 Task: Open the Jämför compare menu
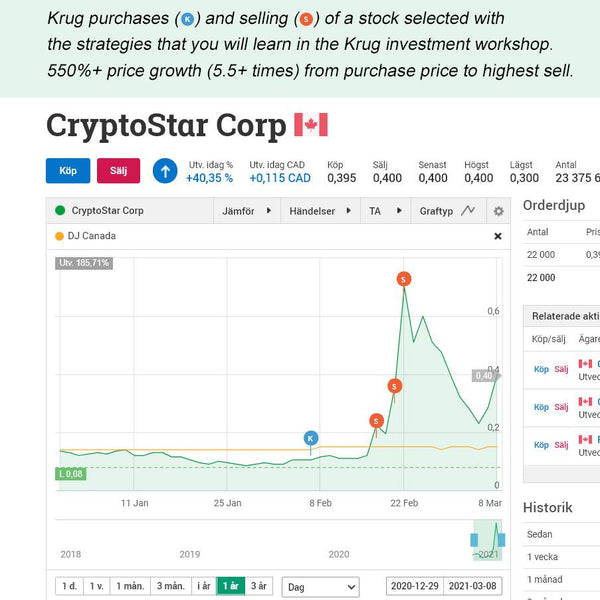click(247, 211)
